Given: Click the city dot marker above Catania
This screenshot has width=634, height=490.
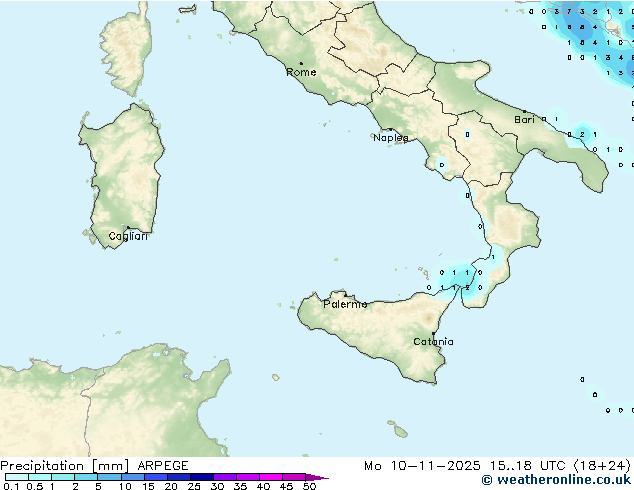Looking at the screenshot, I should pyautogui.click(x=433, y=334).
